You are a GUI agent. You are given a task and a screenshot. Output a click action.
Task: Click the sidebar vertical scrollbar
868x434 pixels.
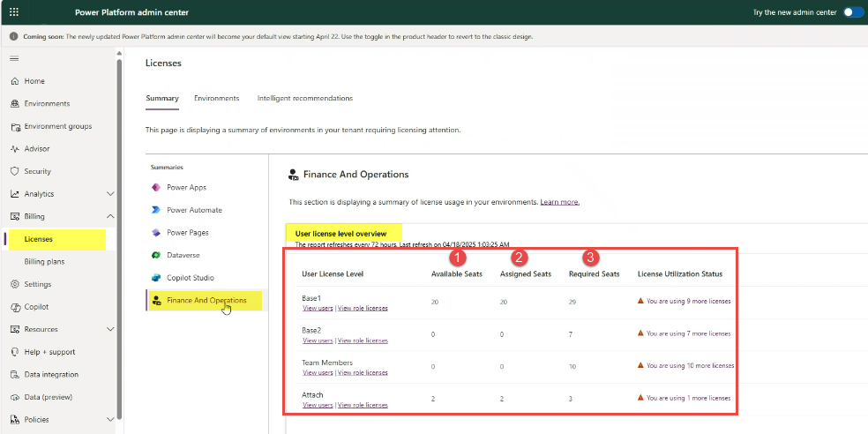click(x=119, y=238)
